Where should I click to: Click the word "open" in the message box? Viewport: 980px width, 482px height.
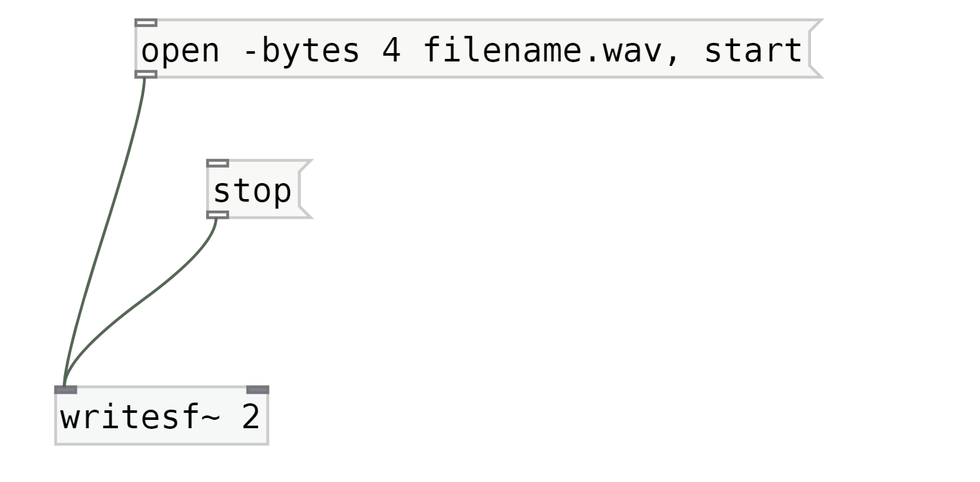point(180,51)
